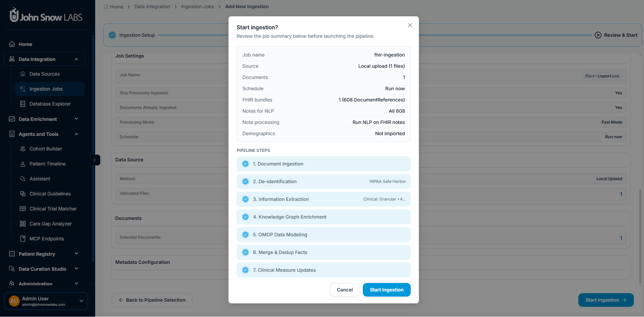Toggle the Information Extraction step check
644x317 pixels.
(x=245, y=199)
